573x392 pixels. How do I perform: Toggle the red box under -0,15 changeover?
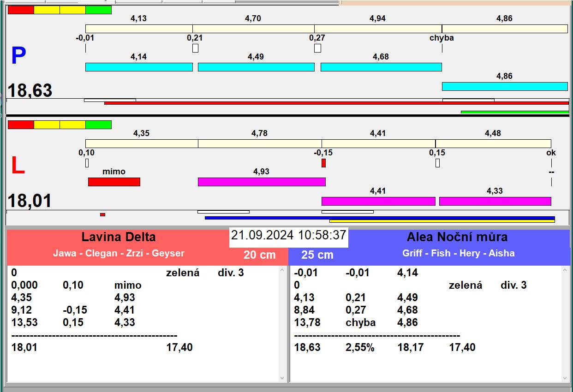click(x=323, y=163)
